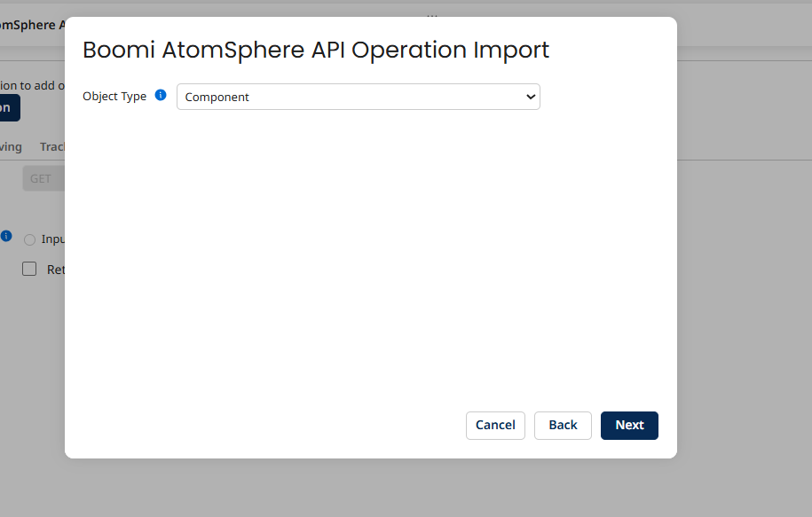Click the info icon beside Object Type
812x517 pixels.
click(x=161, y=96)
